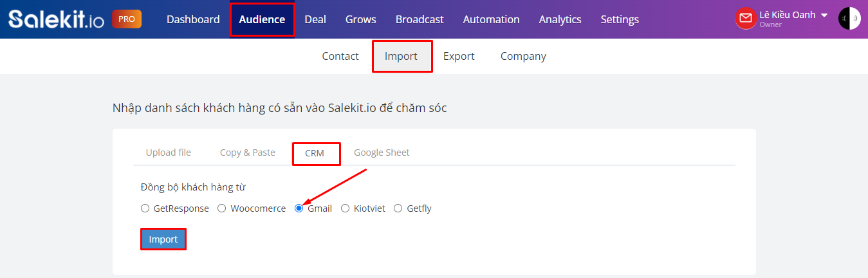868x278 pixels.
Task: Click the orange PRO badge
Action: tap(127, 19)
